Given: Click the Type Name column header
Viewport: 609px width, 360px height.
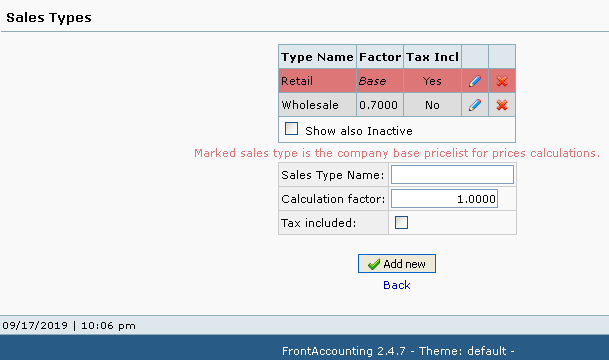Looking at the screenshot, I should (x=317, y=57).
